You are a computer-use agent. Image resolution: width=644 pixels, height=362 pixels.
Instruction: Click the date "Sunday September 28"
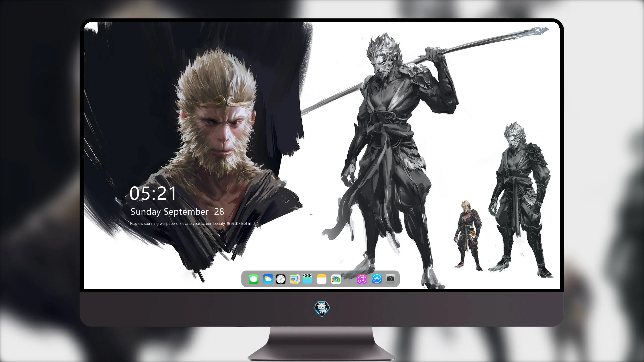[177, 212]
